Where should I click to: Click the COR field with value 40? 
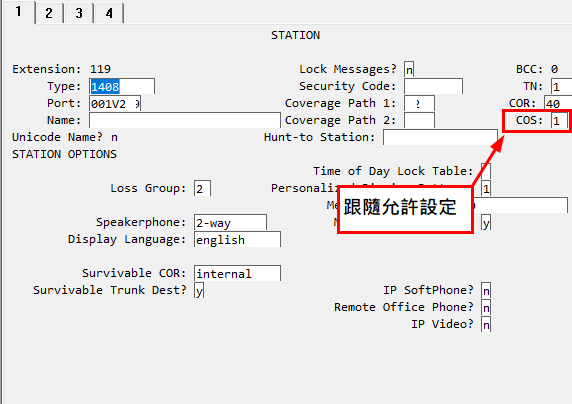tap(558, 104)
